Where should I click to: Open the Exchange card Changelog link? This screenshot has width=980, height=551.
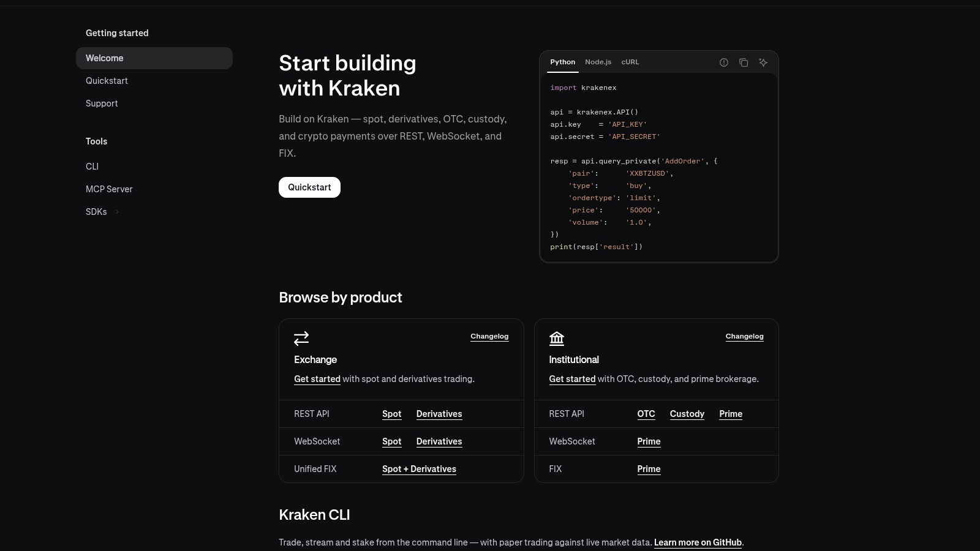click(x=489, y=336)
